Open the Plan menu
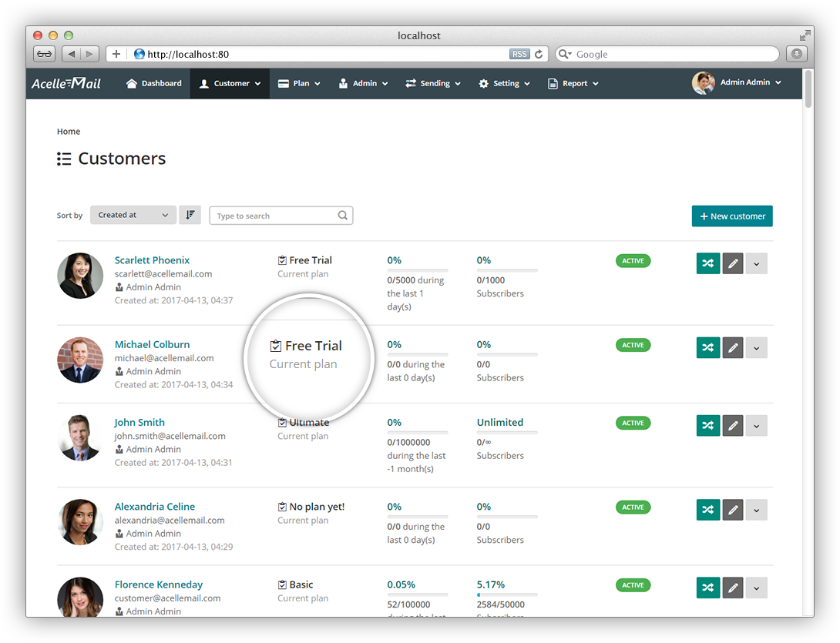Screen dimensions: 840x643 [x=299, y=82]
